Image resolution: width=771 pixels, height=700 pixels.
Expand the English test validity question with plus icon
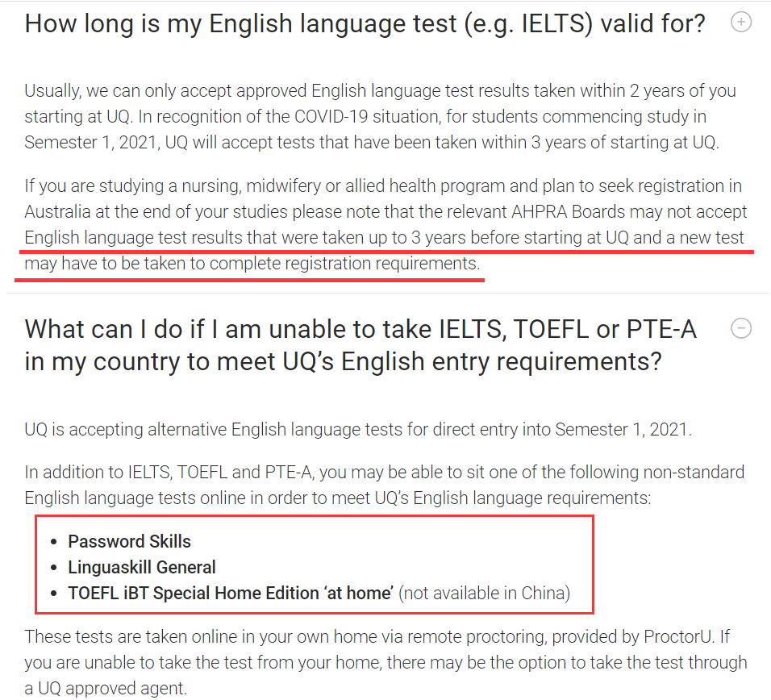pyautogui.click(x=740, y=23)
